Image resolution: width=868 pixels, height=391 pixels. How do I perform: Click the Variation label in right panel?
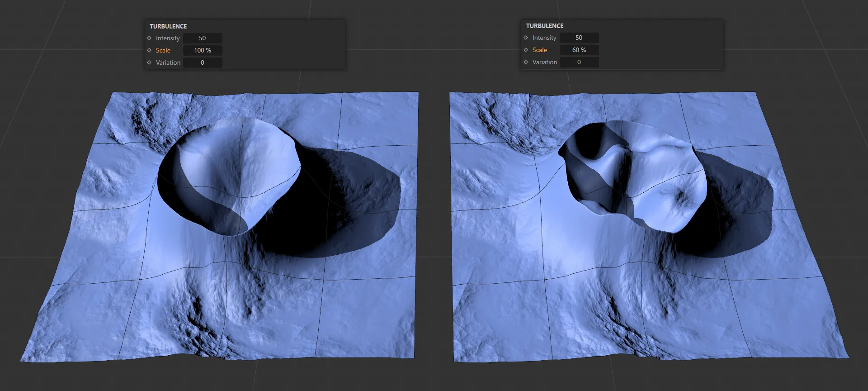(545, 62)
